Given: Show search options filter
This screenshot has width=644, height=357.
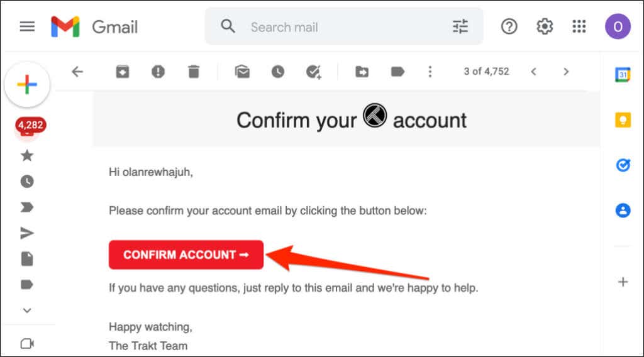Looking at the screenshot, I should (460, 26).
